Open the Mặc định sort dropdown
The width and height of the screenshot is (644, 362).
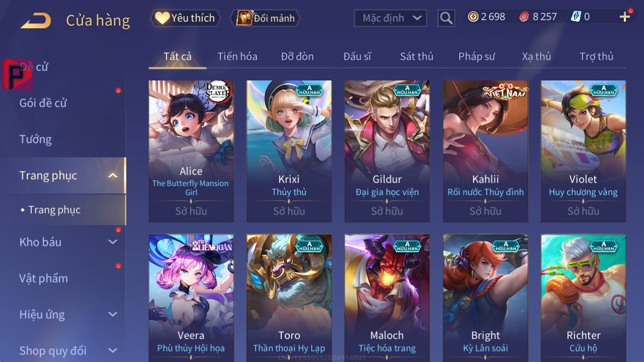pos(390,18)
